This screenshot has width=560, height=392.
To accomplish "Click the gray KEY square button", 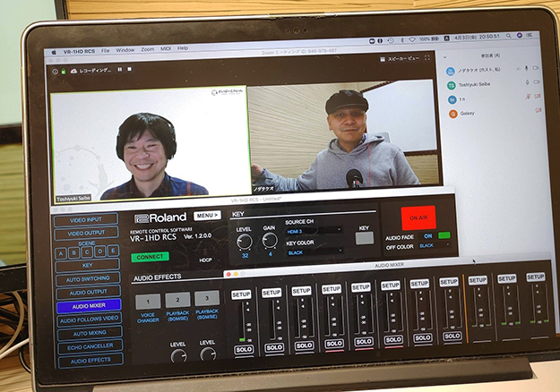I will click(x=364, y=238).
